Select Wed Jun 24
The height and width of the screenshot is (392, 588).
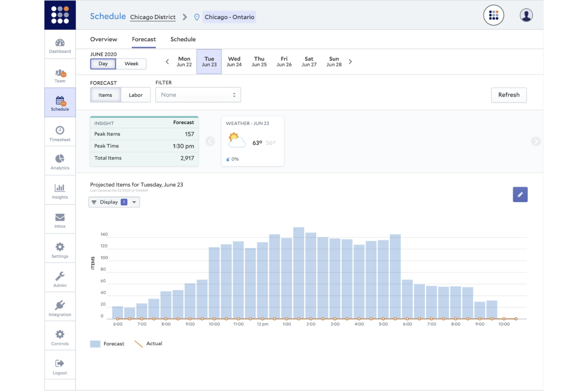pyautogui.click(x=234, y=62)
